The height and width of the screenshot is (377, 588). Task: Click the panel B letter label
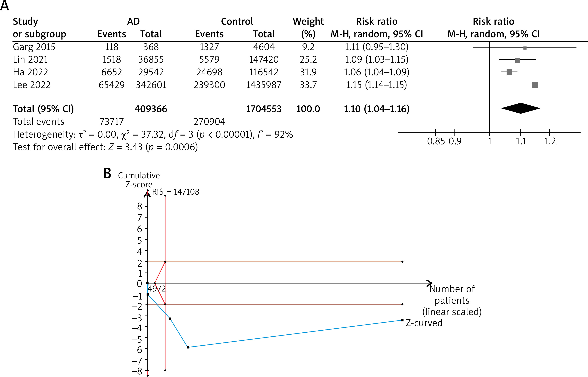coord(107,173)
